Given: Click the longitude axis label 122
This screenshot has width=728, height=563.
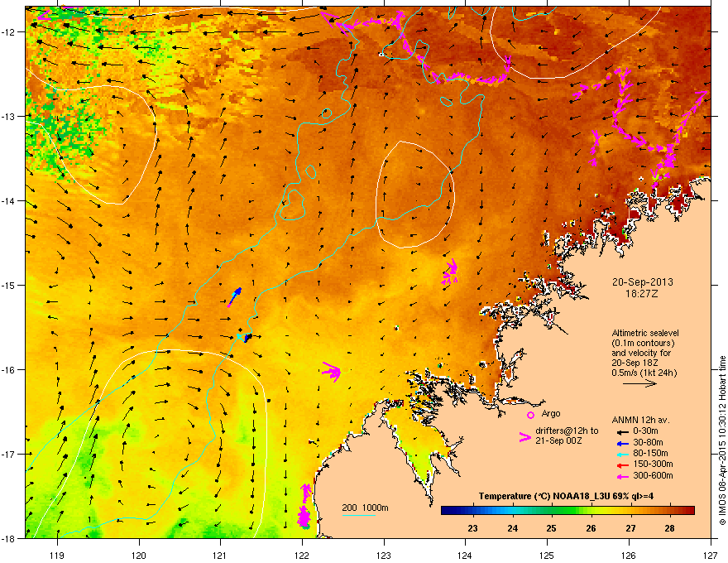Looking at the screenshot, I should pos(302,555).
